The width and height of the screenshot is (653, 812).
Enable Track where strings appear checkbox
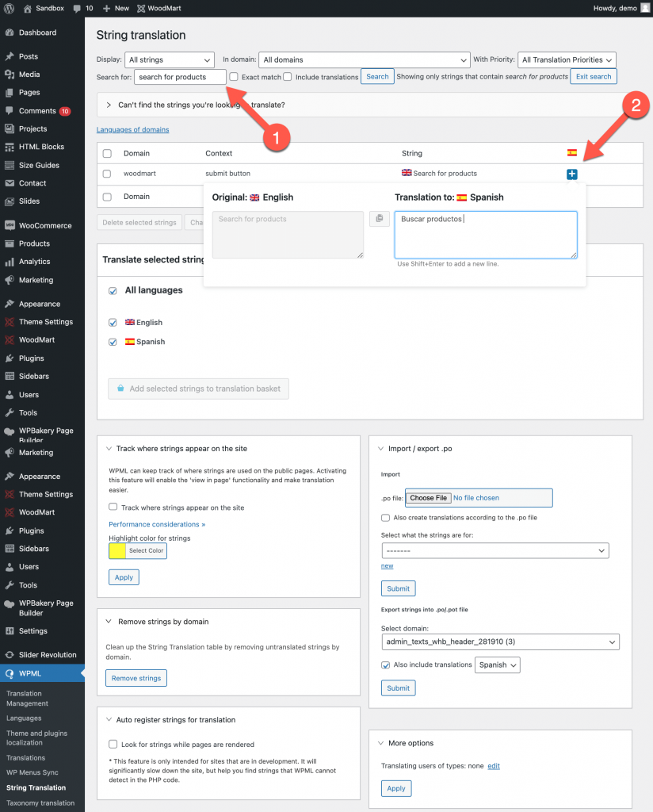tap(113, 507)
